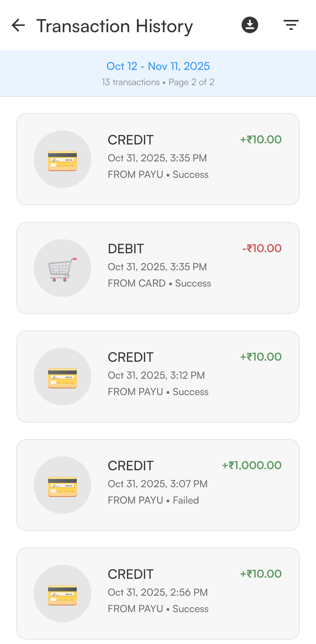Open the DEBIT from card transaction
The image size is (316, 644).
(x=126, y=249)
